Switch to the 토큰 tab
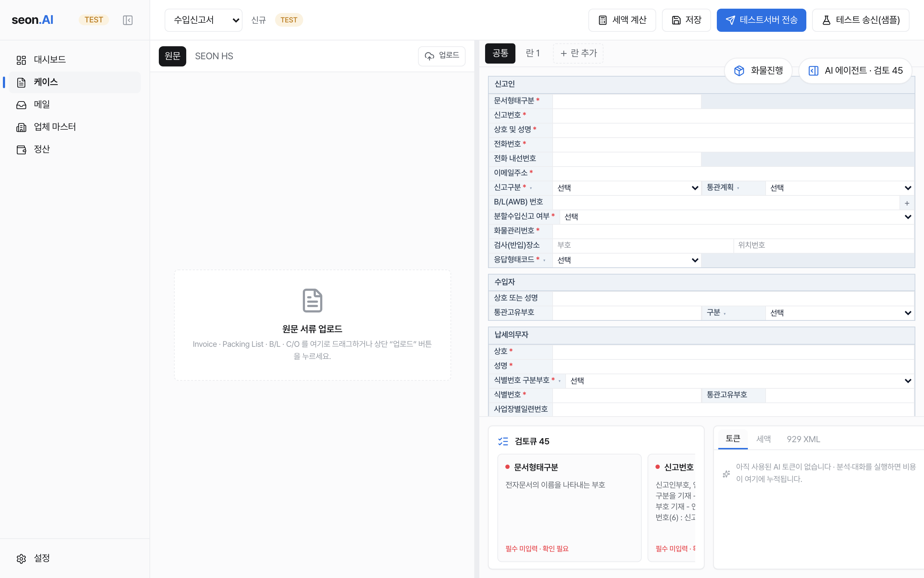This screenshot has width=924, height=578. (x=733, y=439)
